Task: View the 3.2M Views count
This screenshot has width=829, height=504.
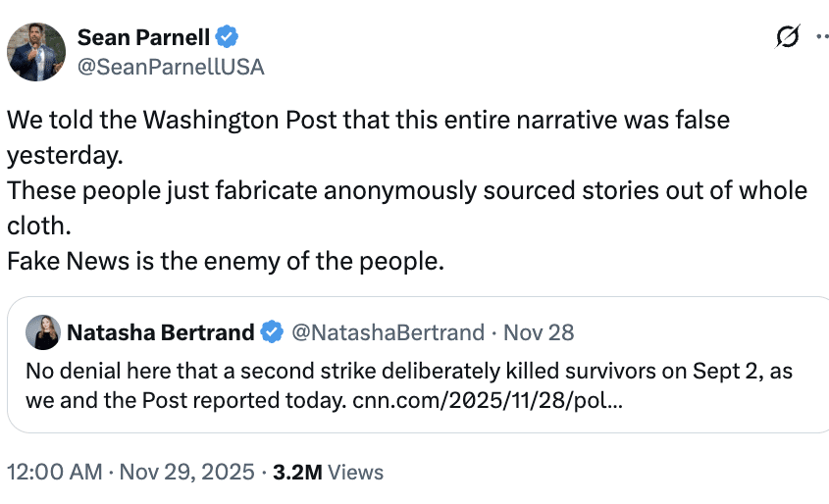Action: (328, 472)
